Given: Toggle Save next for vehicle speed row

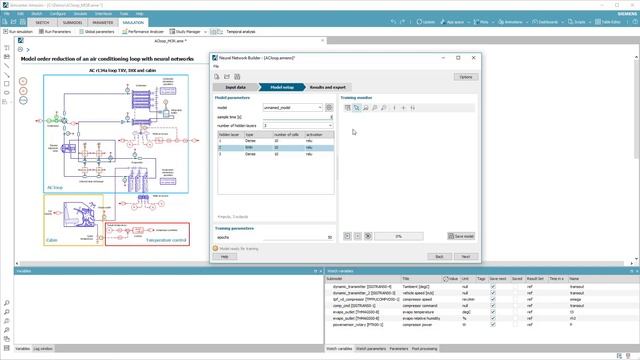Looking at the screenshot, I should [493, 293].
